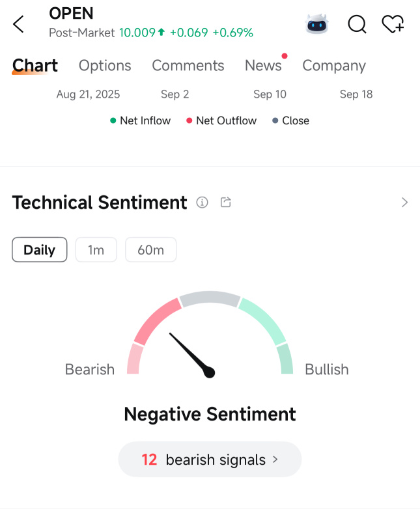Tap the red Net Outflow legend dot
420x515 pixels.
tap(189, 120)
